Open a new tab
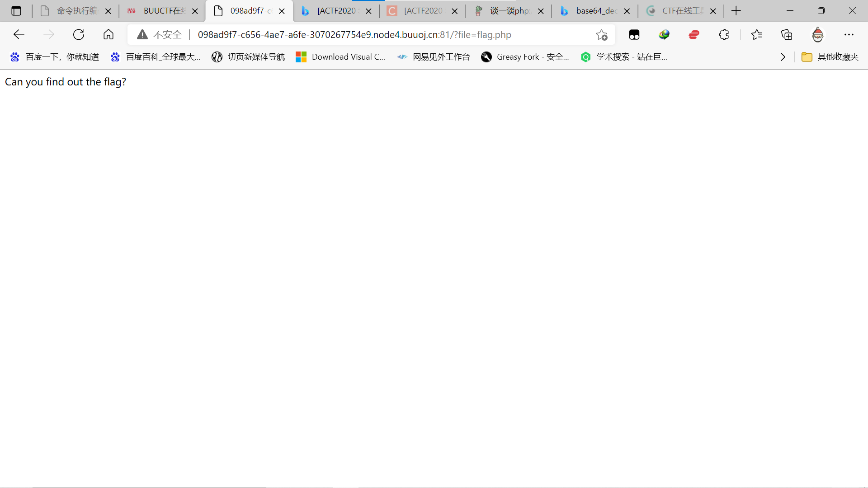This screenshot has height=488, width=868. click(x=736, y=11)
